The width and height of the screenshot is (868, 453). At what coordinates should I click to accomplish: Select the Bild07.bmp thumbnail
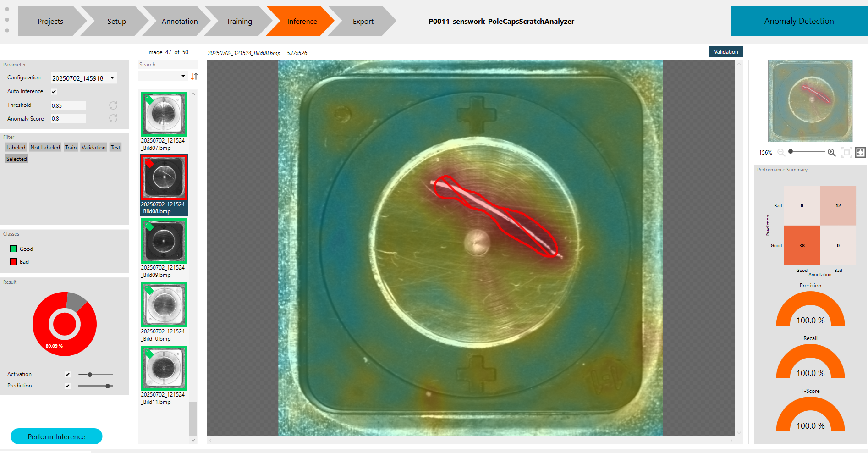click(x=164, y=114)
